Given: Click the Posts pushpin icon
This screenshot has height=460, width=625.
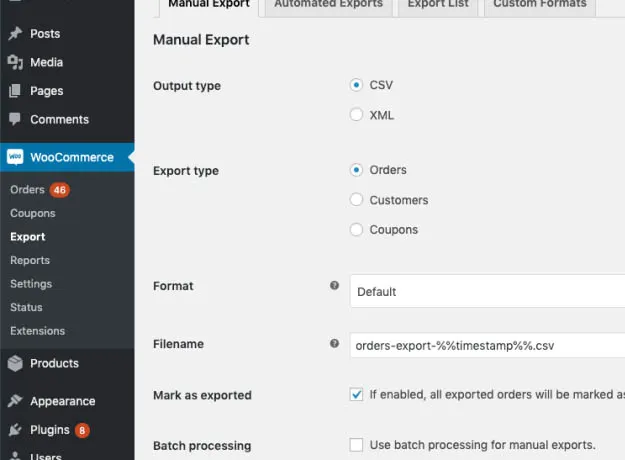Looking at the screenshot, I should click(15, 33).
